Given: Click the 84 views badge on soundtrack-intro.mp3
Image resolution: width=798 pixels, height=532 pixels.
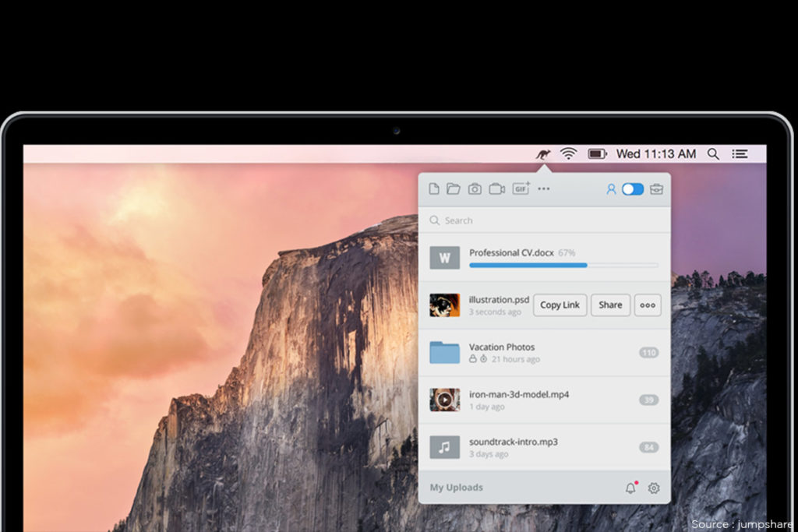Looking at the screenshot, I should [x=649, y=447].
